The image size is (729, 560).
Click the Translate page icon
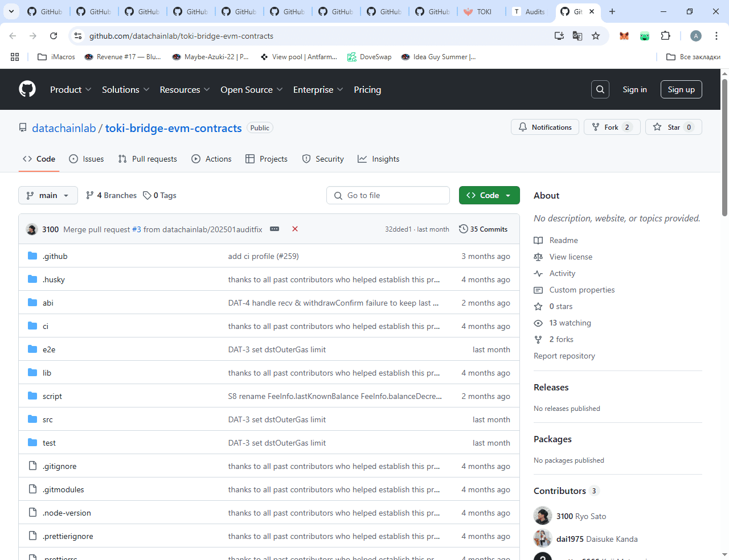coord(578,36)
